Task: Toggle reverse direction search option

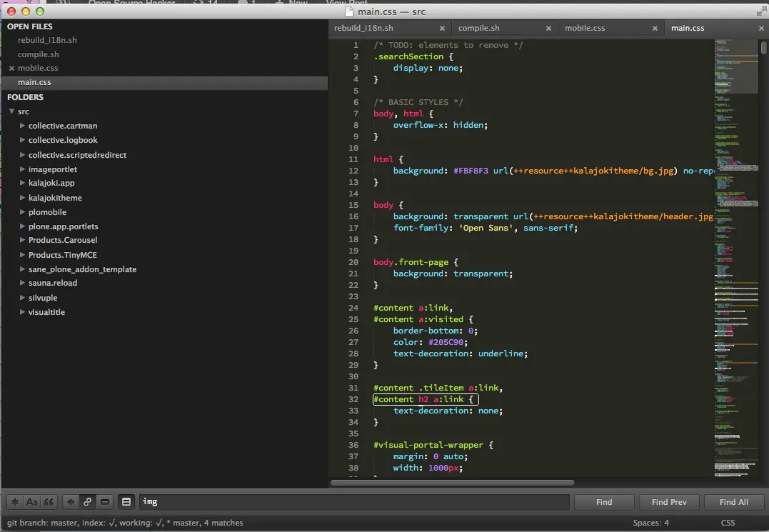Action: point(71,501)
